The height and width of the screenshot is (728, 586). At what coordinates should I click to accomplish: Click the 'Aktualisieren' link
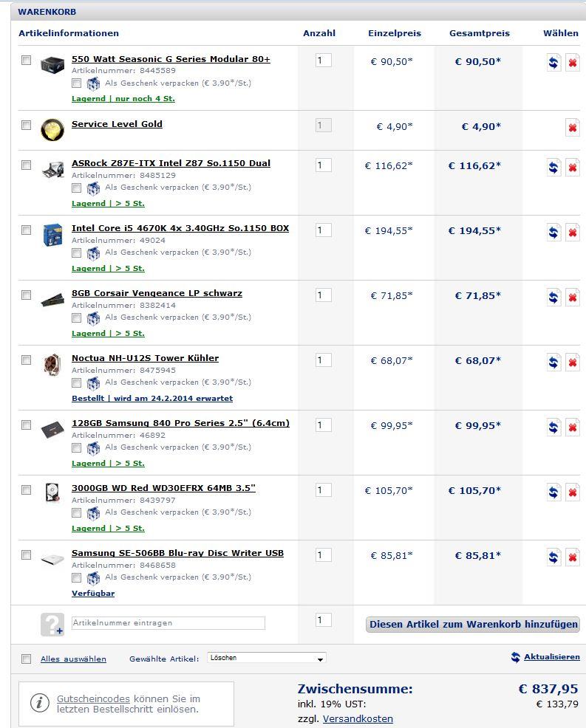tap(551, 657)
